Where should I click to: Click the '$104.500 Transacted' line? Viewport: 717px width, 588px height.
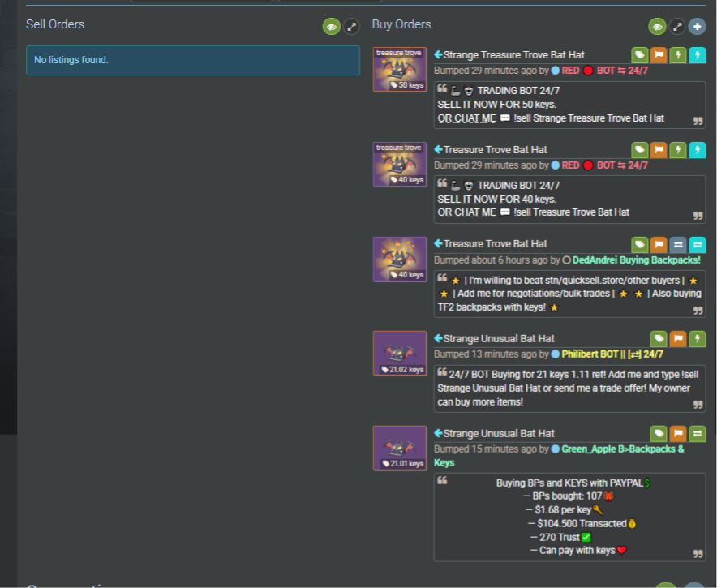(x=582, y=524)
